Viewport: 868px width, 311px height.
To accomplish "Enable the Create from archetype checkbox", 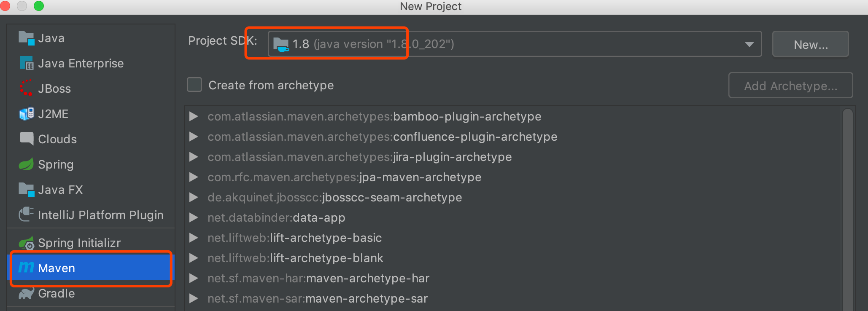I will point(194,85).
